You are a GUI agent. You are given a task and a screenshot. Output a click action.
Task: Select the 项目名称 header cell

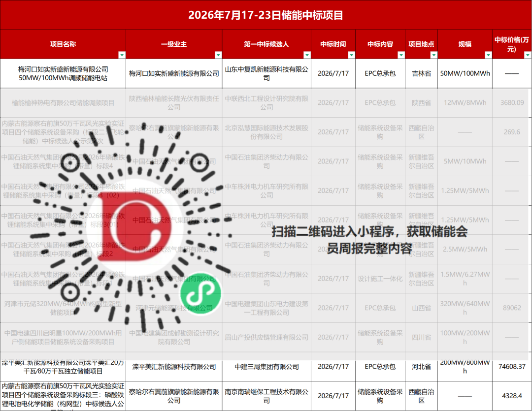pos(63,44)
